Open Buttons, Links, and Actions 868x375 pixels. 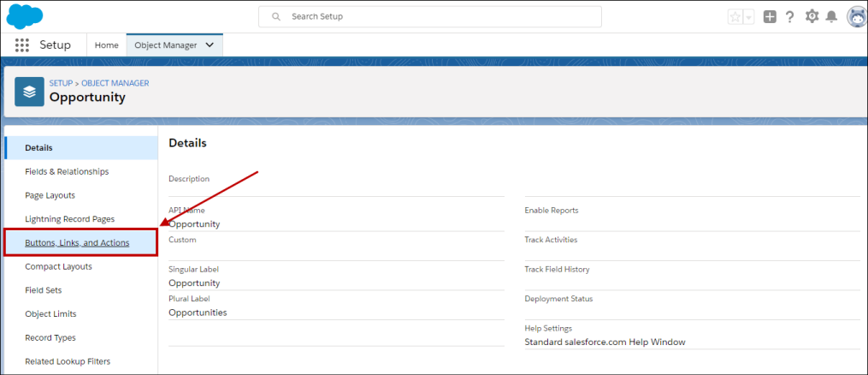click(x=77, y=243)
